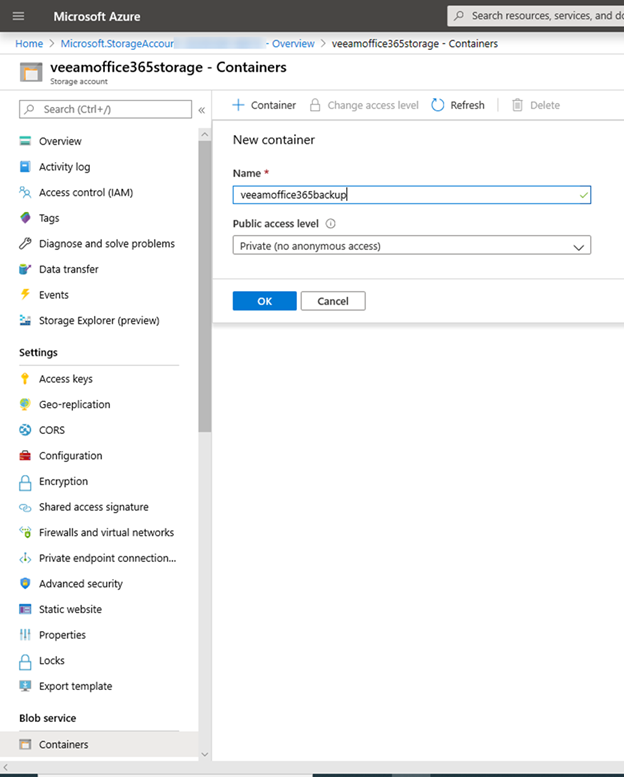Viewport: 624px width, 777px height.
Task: Click the Encryption lock icon
Action: click(25, 482)
